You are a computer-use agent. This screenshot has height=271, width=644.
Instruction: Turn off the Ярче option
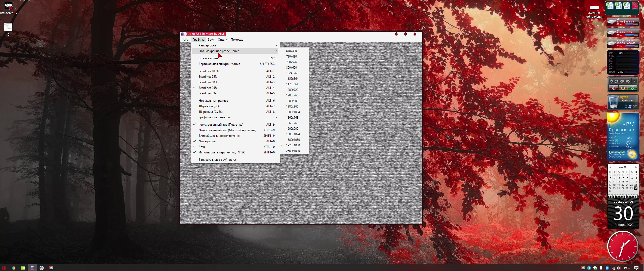click(235, 147)
